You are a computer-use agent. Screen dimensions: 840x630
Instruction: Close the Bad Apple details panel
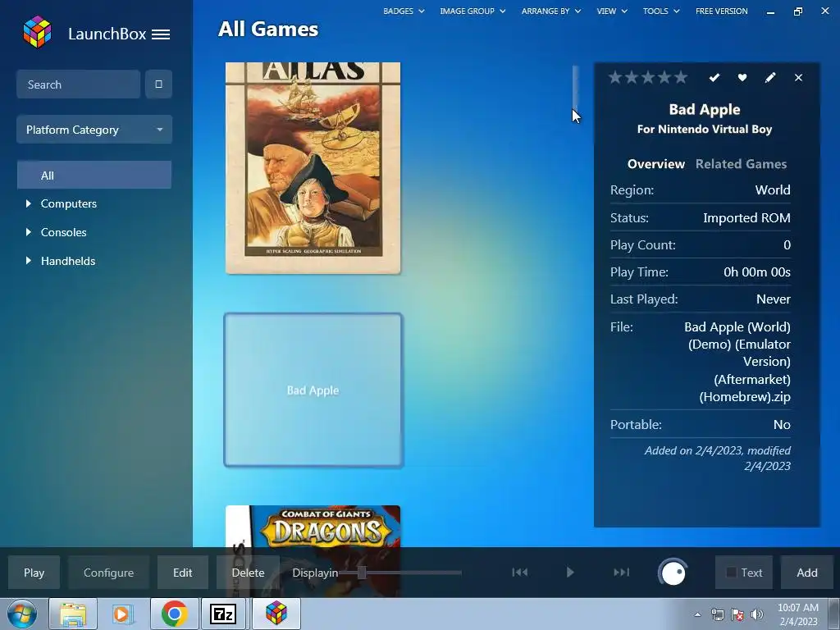(798, 78)
